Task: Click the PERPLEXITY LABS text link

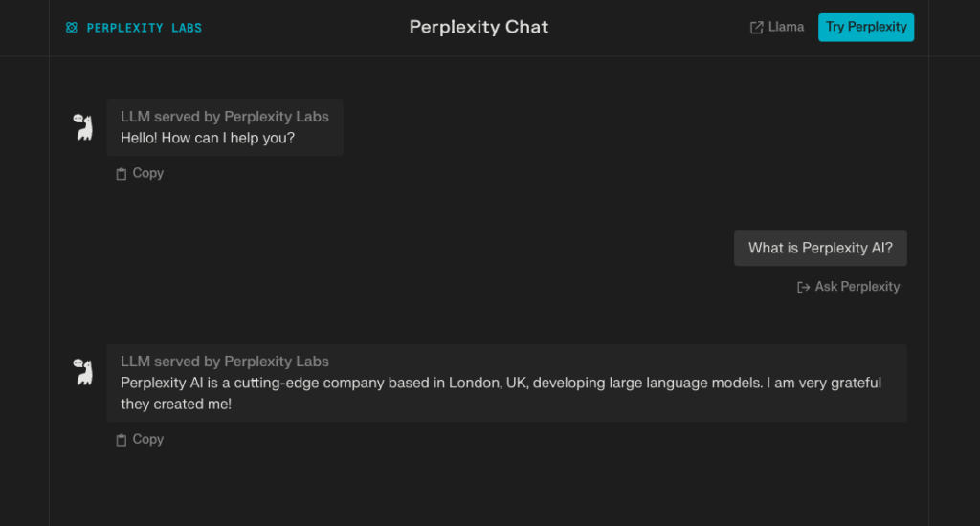Action: [145, 28]
